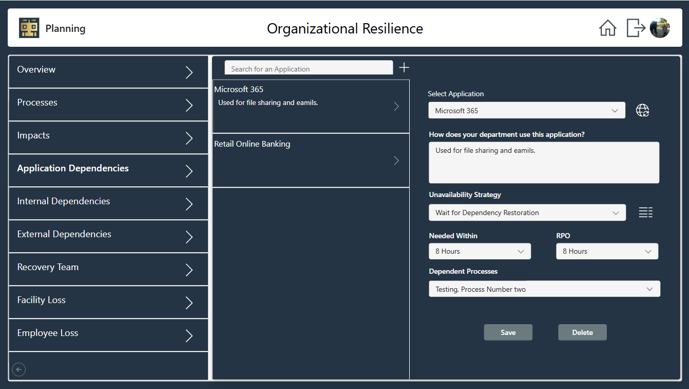Open Recovery Team menu item
Viewport: 689px width, 389px height.
(108, 269)
